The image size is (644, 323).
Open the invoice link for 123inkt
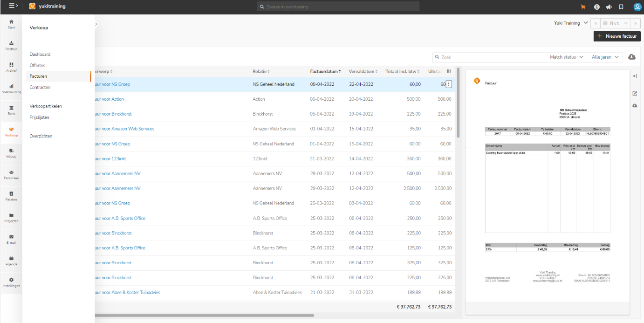tap(110, 159)
